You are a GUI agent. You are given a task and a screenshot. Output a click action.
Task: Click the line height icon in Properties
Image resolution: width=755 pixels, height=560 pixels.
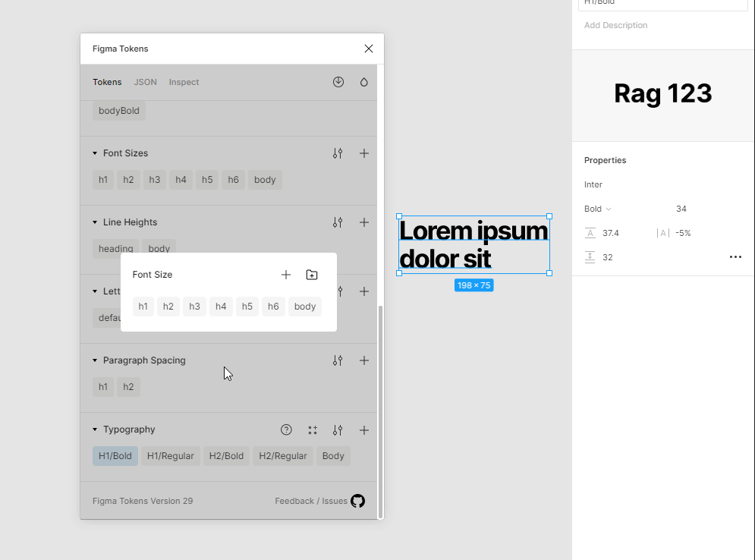tap(590, 233)
